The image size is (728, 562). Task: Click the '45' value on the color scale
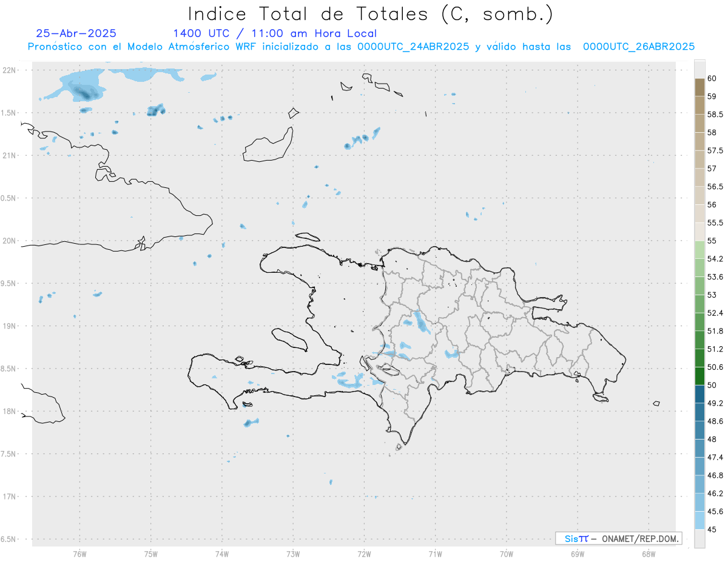coord(712,529)
